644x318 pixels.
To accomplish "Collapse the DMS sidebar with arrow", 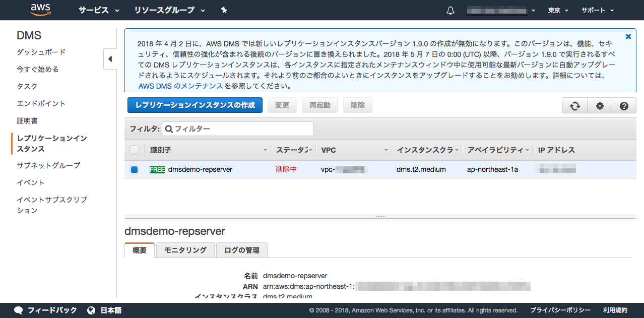I will coord(110,59).
